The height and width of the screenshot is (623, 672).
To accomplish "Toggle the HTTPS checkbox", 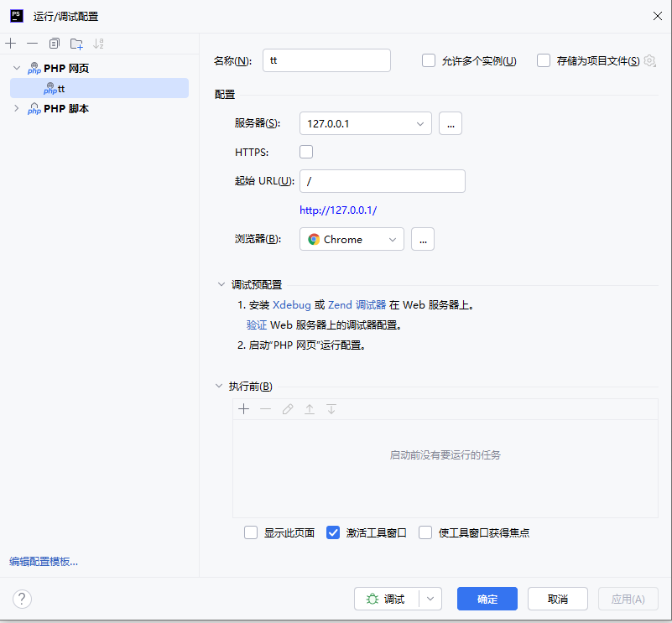I will pos(306,152).
